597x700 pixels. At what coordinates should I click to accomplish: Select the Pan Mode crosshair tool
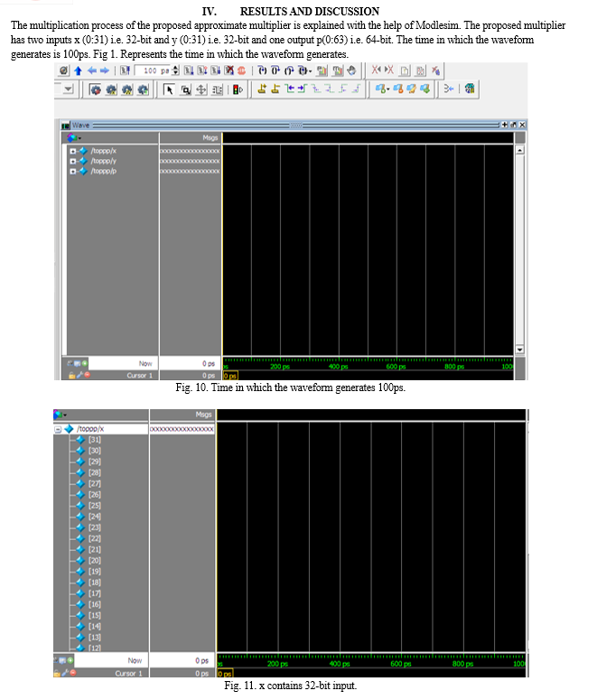click(201, 89)
